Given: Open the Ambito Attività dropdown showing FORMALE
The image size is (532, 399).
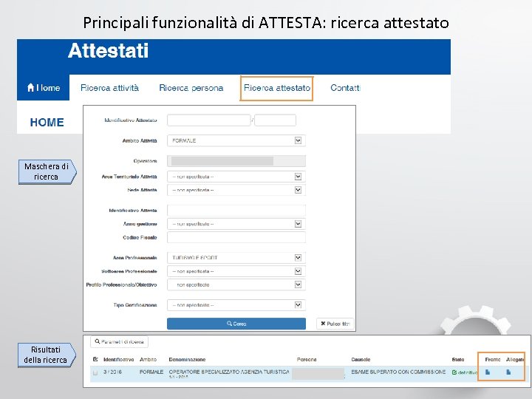Looking at the screenshot, I should [236, 140].
